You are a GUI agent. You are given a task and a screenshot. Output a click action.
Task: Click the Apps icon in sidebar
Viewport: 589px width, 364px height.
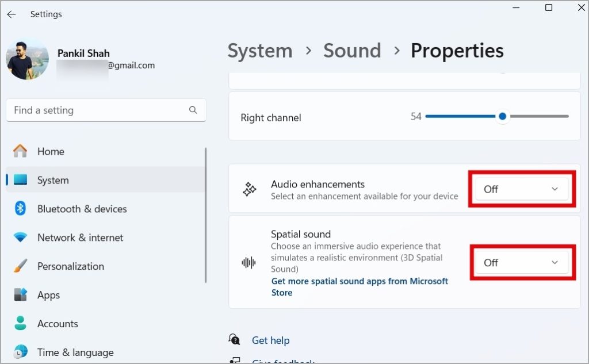coord(20,295)
